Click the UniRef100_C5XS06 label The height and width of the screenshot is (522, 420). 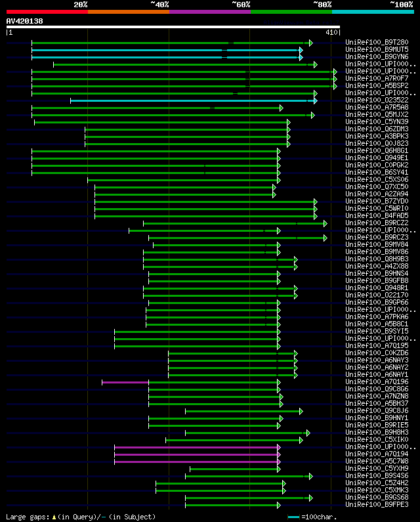tap(377, 179)
